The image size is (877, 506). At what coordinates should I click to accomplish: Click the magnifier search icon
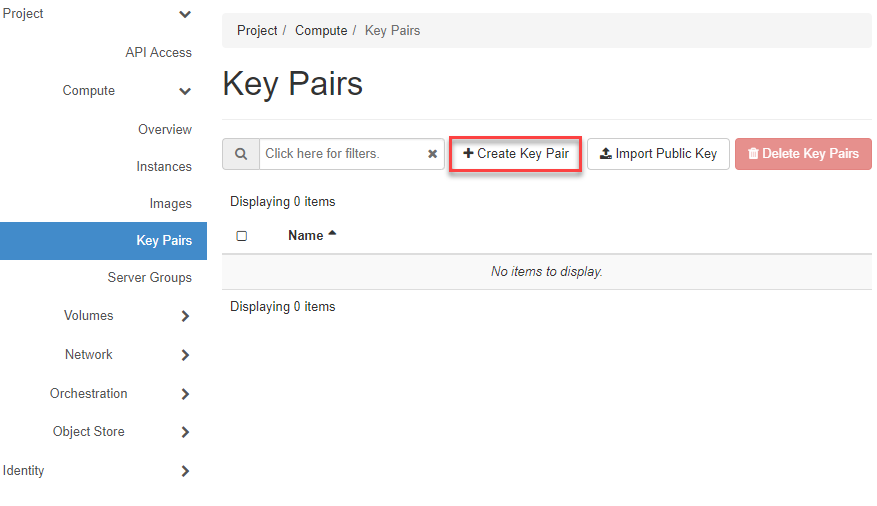[x=241, y=154]
